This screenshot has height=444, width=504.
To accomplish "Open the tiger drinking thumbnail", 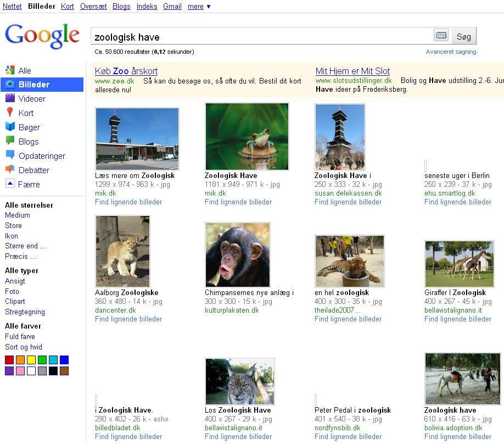I will (x=350, y=261).
